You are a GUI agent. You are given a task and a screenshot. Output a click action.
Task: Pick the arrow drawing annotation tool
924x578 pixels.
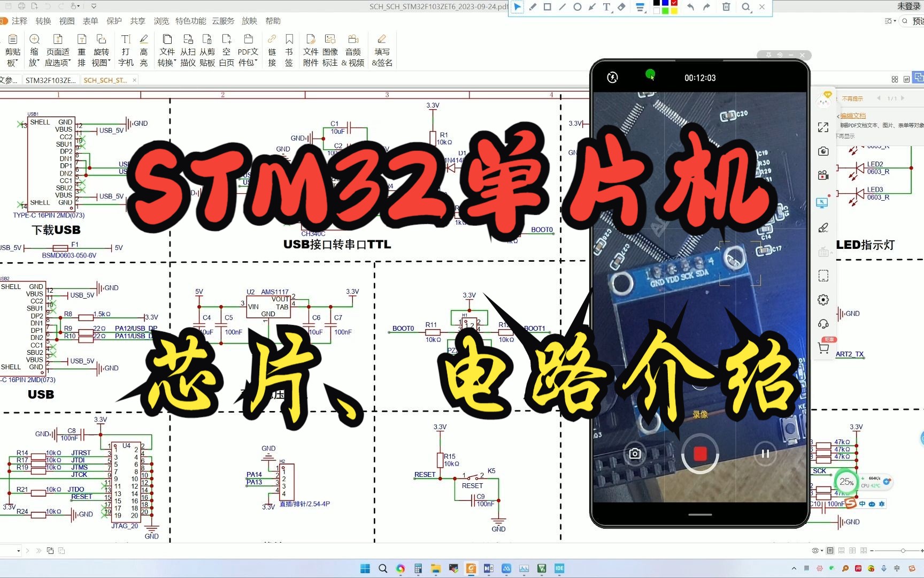pos(591,7)
